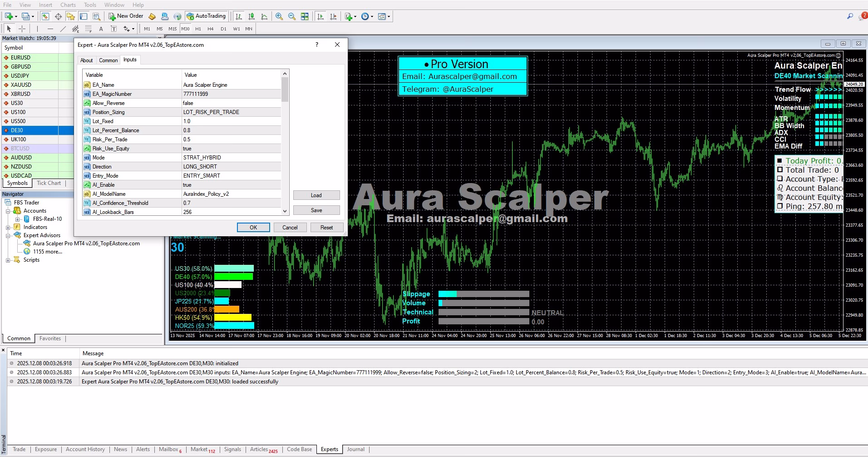Switch to the About tab in Expert dialog
This screenshot has width=868, height=457.
tap(86, 60)
